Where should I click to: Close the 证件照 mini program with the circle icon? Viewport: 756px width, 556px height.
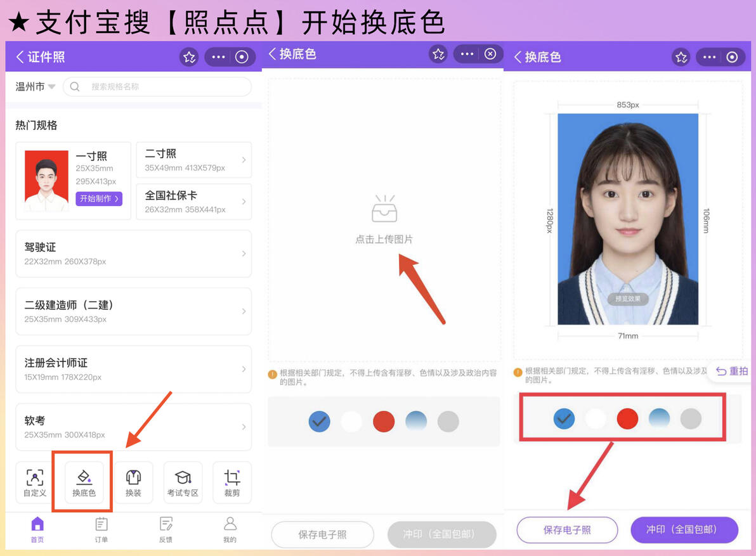[x=242, y=57]
